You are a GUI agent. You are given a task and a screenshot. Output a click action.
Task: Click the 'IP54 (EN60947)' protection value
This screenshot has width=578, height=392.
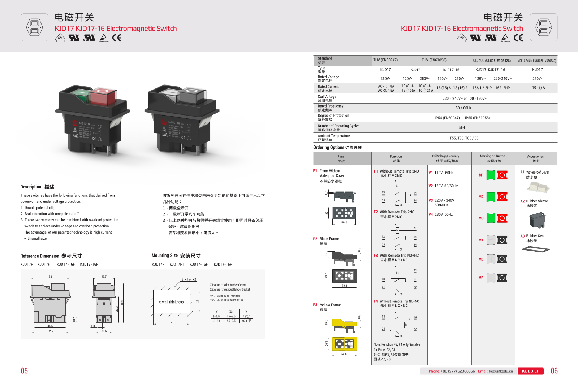(447, 118)
